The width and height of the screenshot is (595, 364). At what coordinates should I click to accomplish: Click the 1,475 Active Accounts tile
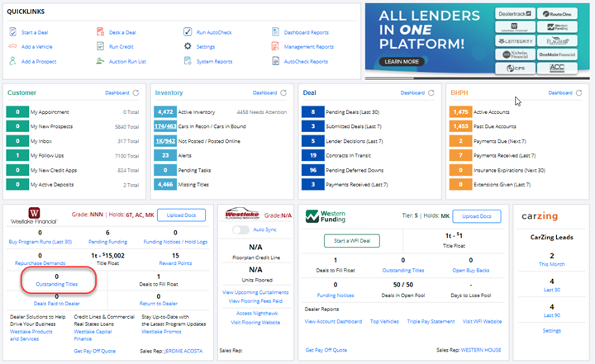[460, 112]
